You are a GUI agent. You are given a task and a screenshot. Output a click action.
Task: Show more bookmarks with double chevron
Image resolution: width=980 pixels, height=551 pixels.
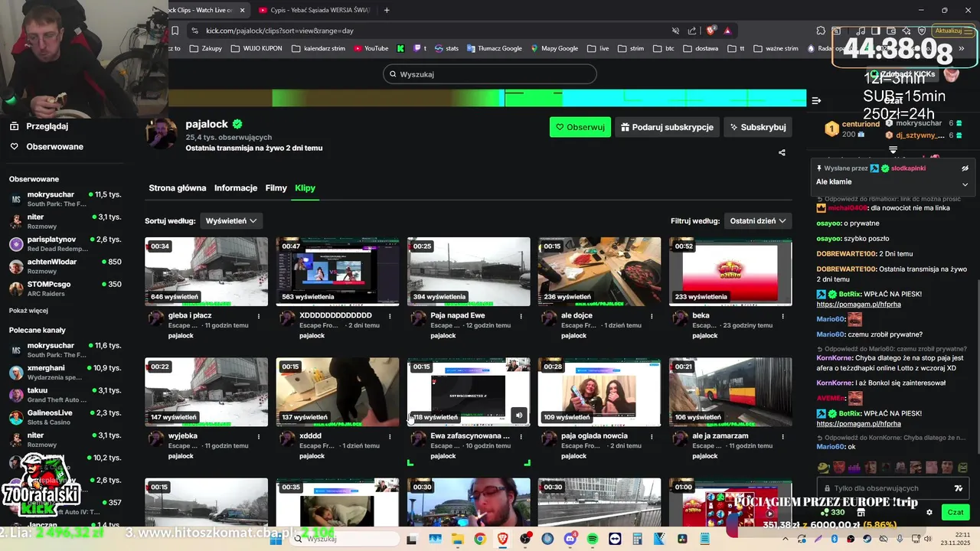point(962,48)
